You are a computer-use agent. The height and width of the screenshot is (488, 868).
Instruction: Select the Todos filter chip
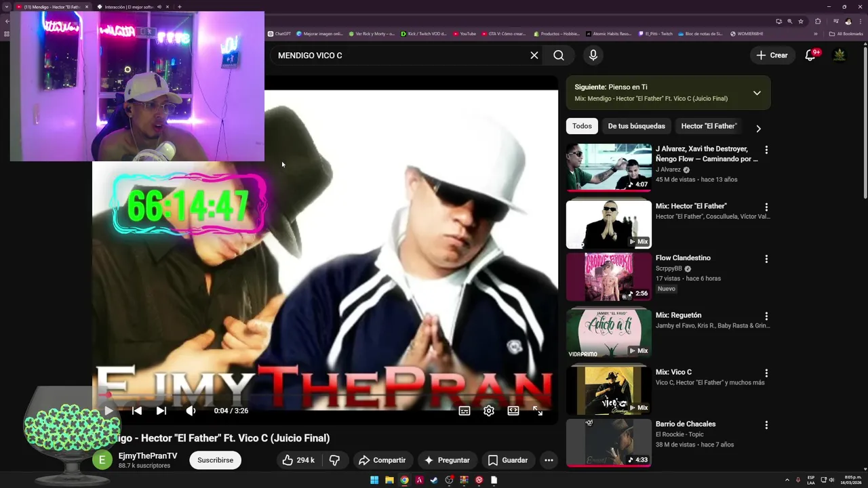tap(582, 126)
